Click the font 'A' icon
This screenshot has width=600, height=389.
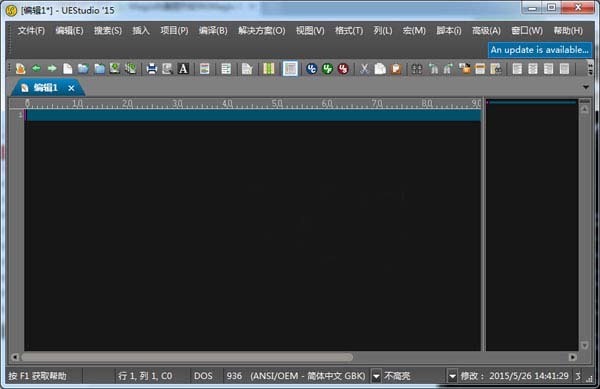coord(183,69)
